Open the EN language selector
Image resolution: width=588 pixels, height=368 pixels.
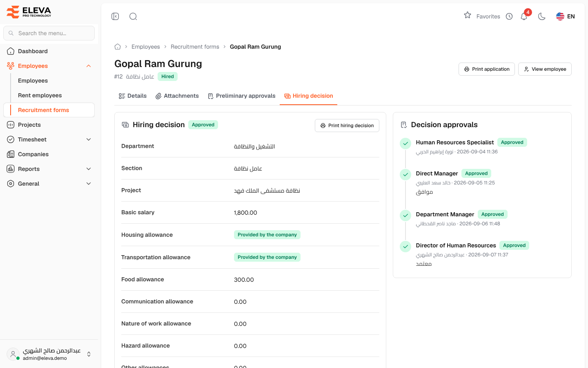point(566,16)
